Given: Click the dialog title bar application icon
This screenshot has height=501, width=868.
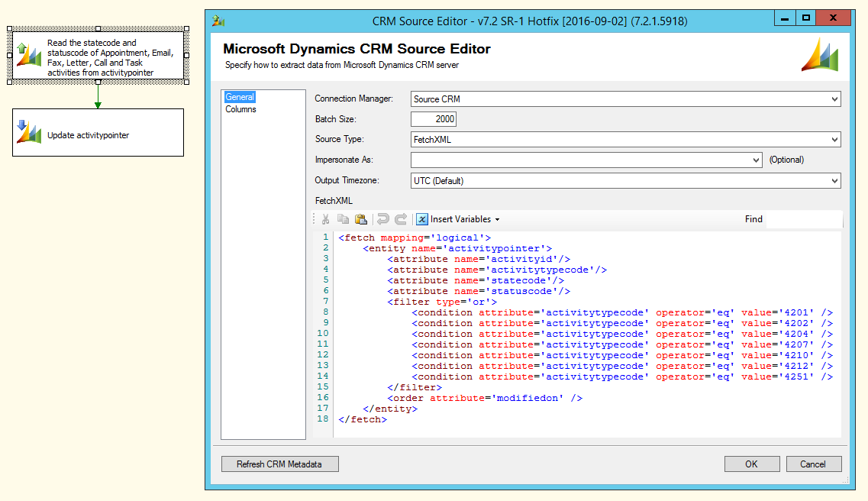Looking at the screenshot, I should click(218, 21).
